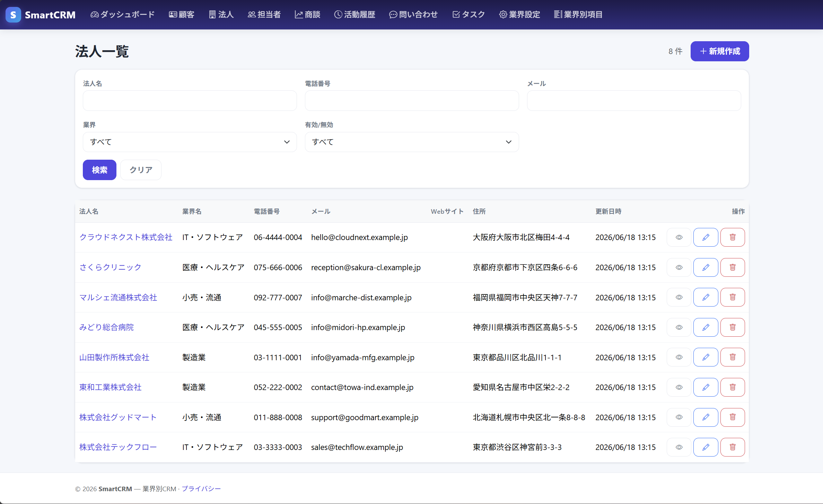This screenshot has height=504, width=823.
Task: Click the クリア button
Action: pyautogui.click(x=141, y=170)
